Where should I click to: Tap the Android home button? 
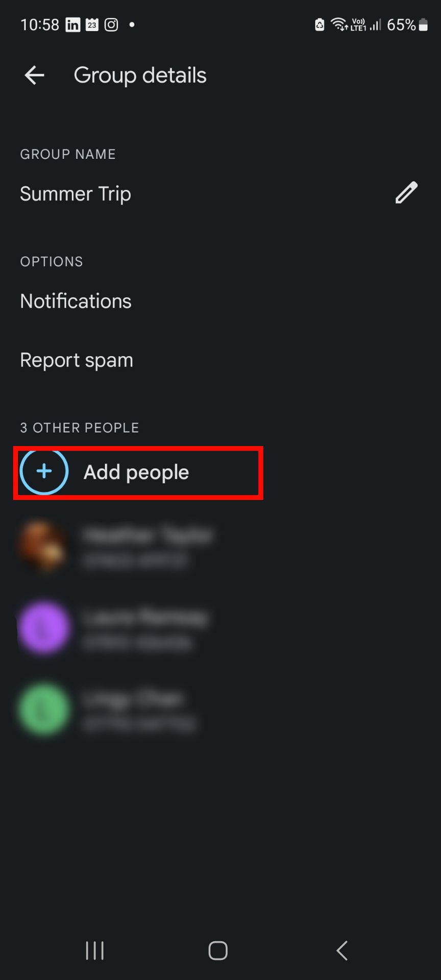218,950
